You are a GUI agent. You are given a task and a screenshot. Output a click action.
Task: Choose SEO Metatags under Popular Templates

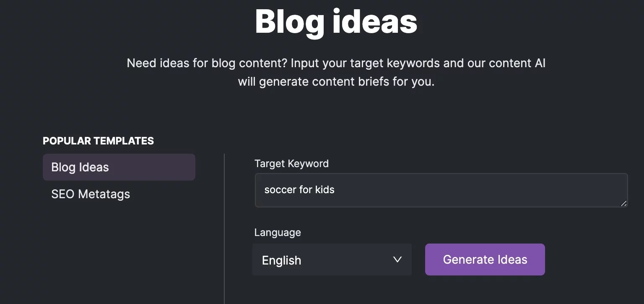coord(91,194)
